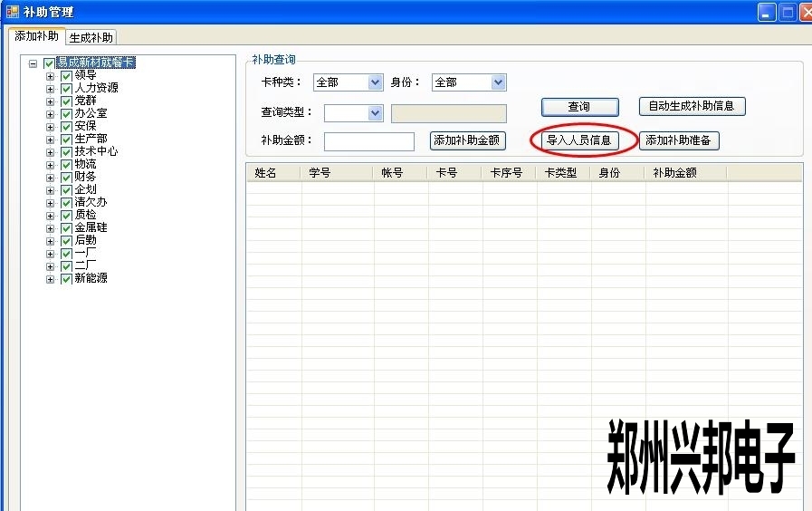Uncheck the 安保 checkbox

[x=66, y=127]
